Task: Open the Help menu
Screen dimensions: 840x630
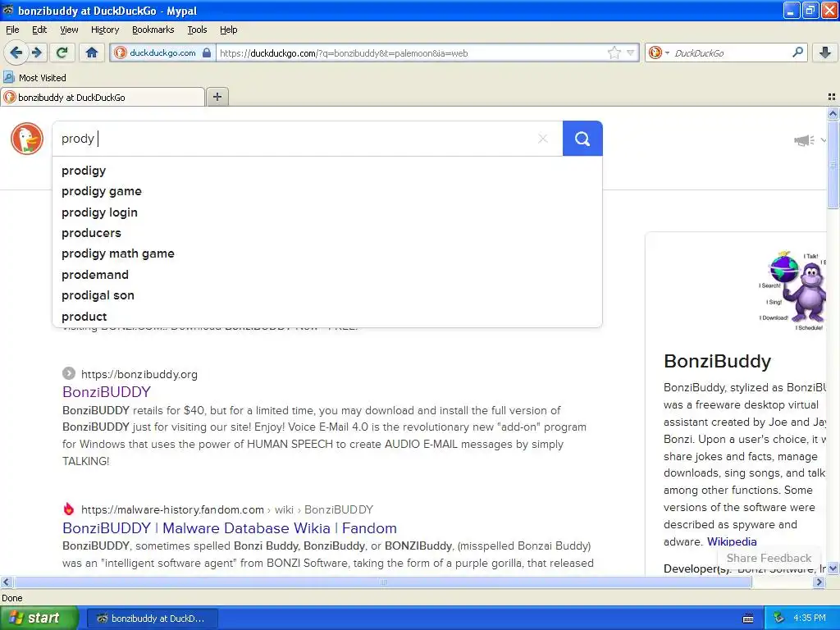Action: pyautogui.click(x=228, y=30)
